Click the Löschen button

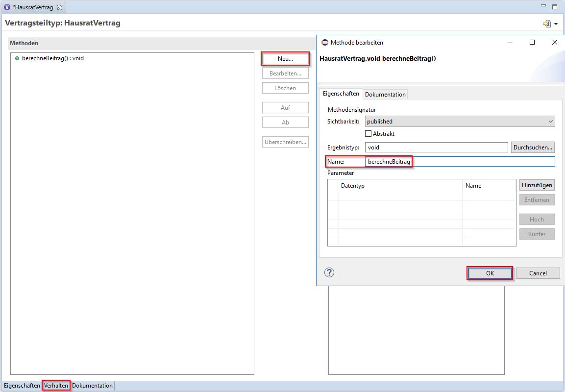click(x=285, y=88)
